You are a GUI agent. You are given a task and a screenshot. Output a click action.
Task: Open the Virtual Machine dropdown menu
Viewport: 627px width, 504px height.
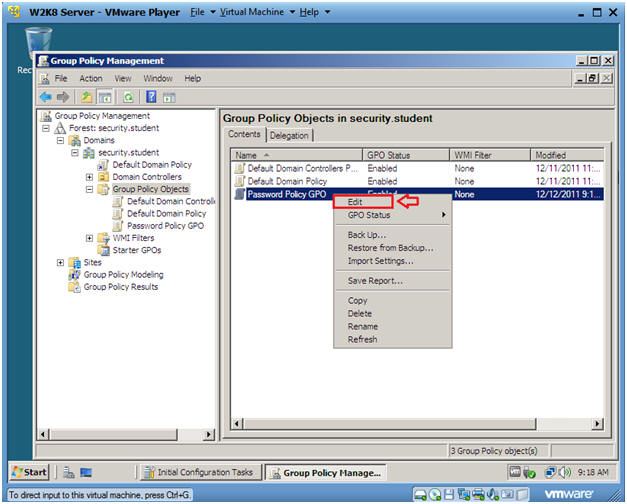[257, 12]
